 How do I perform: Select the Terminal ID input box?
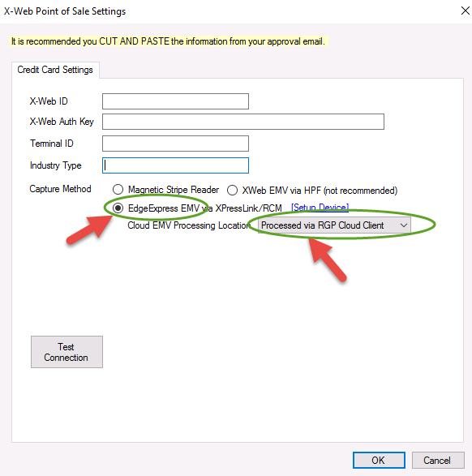click(175, 144)
